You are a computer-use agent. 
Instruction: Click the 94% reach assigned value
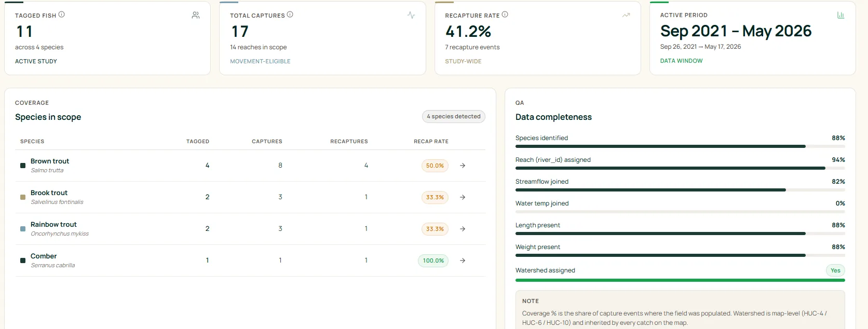coord(838,160)
